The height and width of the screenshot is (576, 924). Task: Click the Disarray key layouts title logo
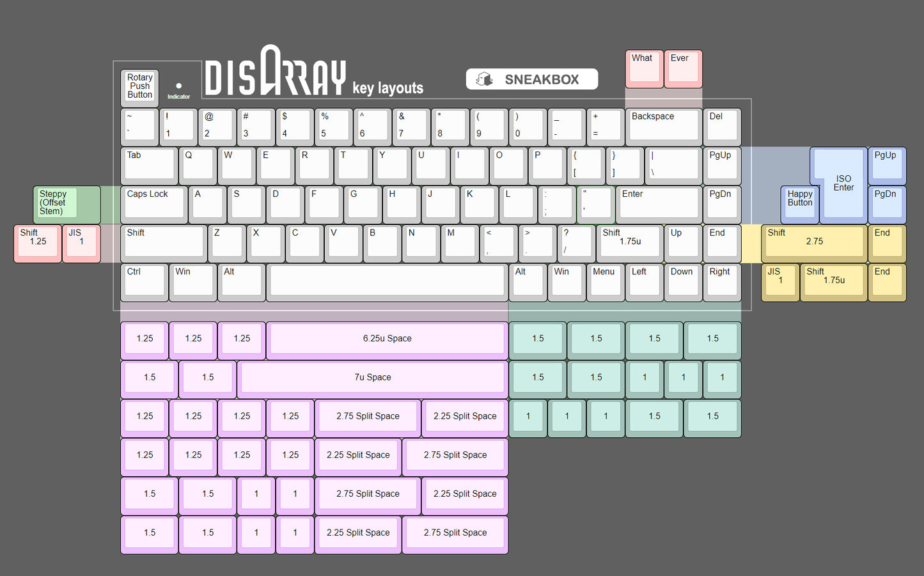click(313, 74)
